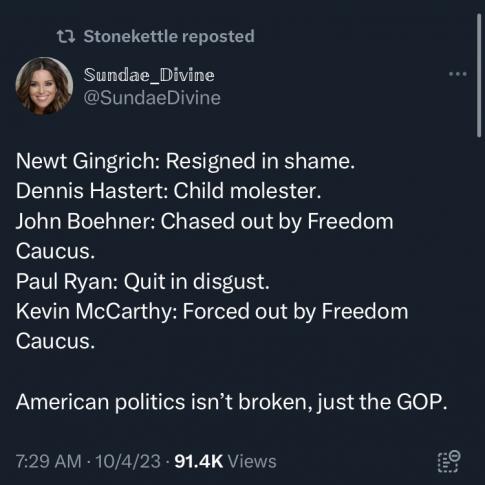
Task: Visit the @SundaeDivine handle
Action: tap(152, 98)
